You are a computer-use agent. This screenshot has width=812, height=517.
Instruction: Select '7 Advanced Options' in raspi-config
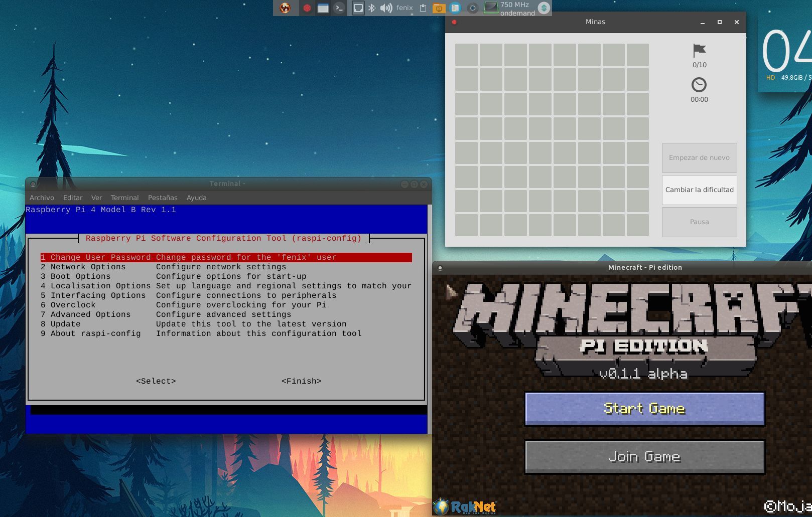click(226, 314)
